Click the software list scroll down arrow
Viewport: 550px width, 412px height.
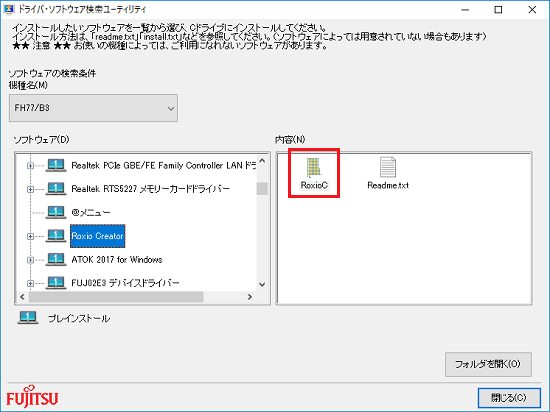coord(262,284)
